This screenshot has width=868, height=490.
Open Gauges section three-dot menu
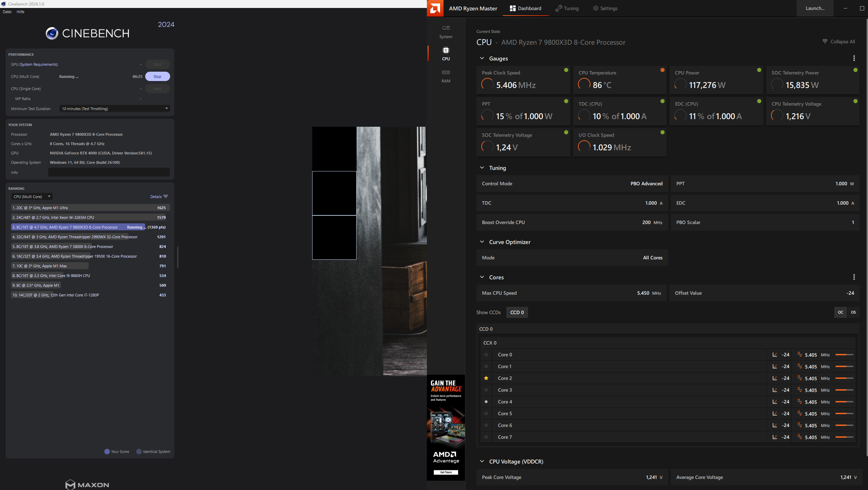(854, 58)
